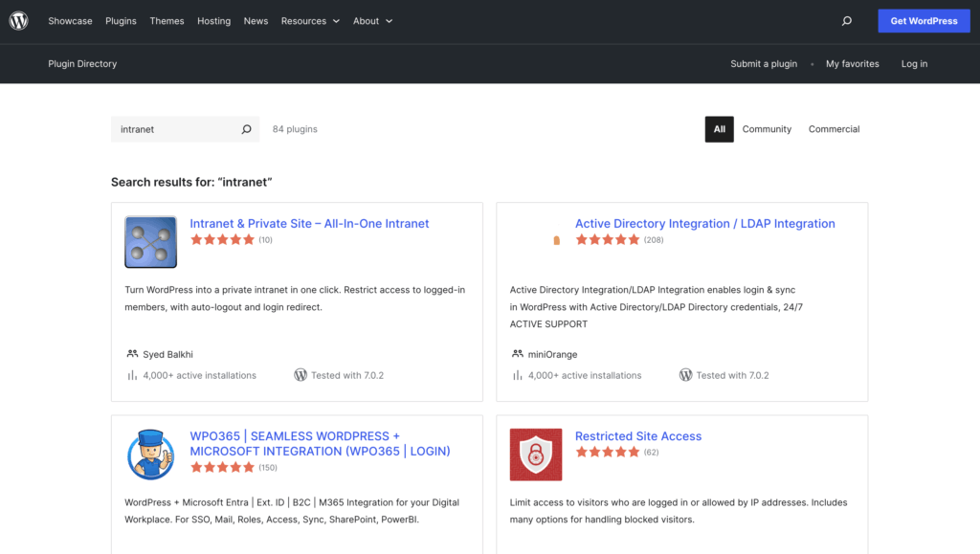Viewport: 980px width, 554px height.
Task: Click the Log in link
Action: pyautogui.click(x=914, y=64)
